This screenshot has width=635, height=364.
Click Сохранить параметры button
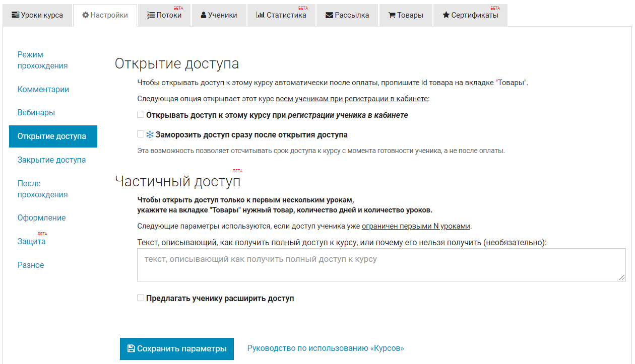[x=176, y=348]
